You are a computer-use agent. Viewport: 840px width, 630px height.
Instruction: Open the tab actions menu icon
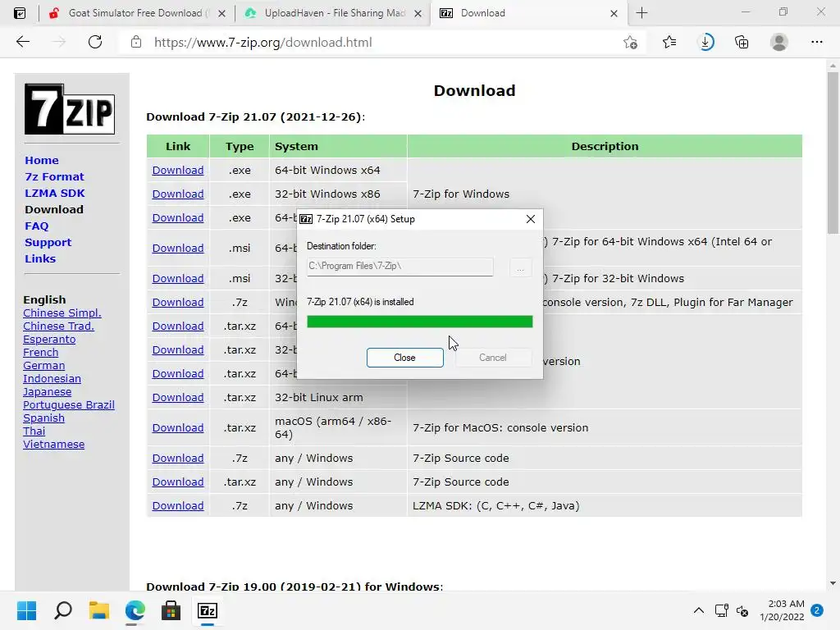point(20,13)
